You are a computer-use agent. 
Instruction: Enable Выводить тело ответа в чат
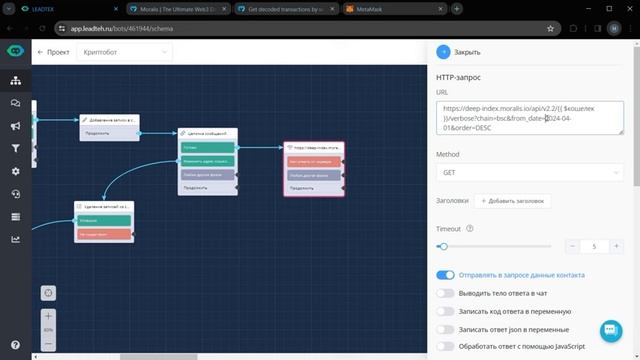[x=445, y=293]
